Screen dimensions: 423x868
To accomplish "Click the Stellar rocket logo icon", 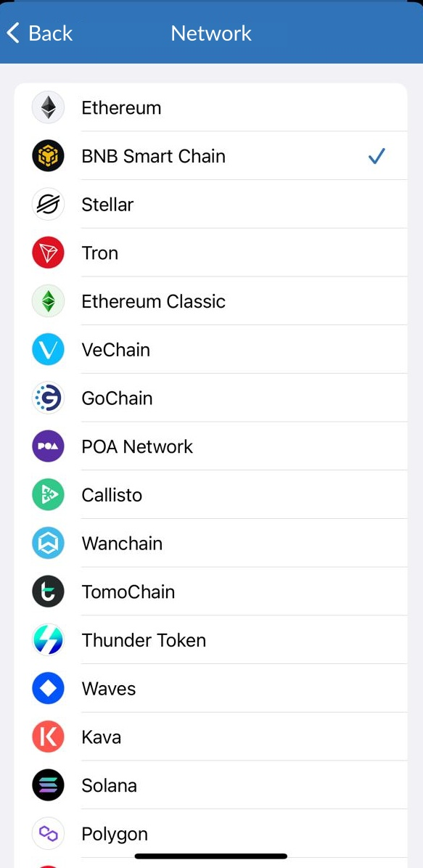I will [47, 204].
